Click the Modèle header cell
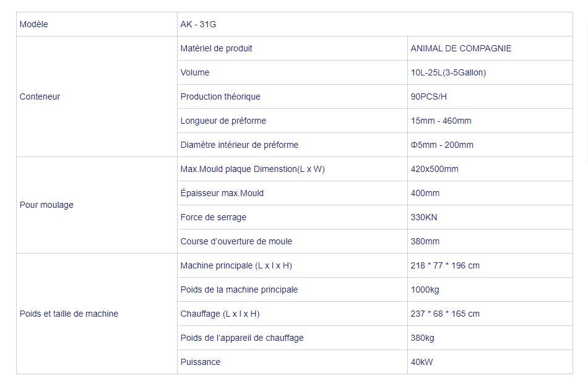Image resolution: width=588 pixels, height=386 pixels. pos(34,24)
